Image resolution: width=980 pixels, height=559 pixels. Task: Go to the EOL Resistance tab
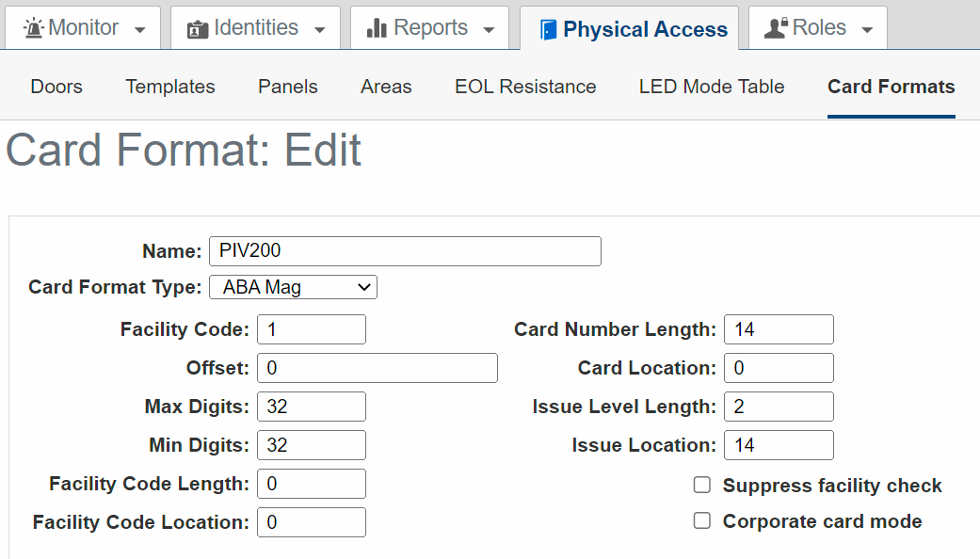tap(525, 87)
